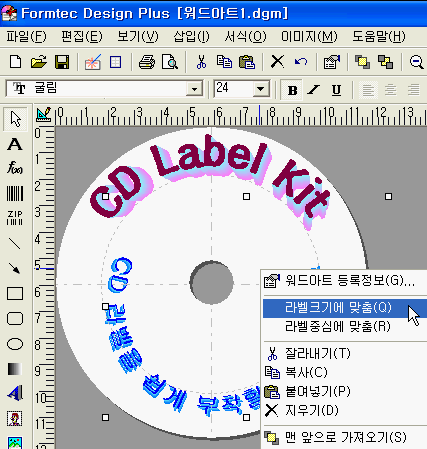Select the gradient fill tool
This screenshot has width=427, height=449.
15,369
